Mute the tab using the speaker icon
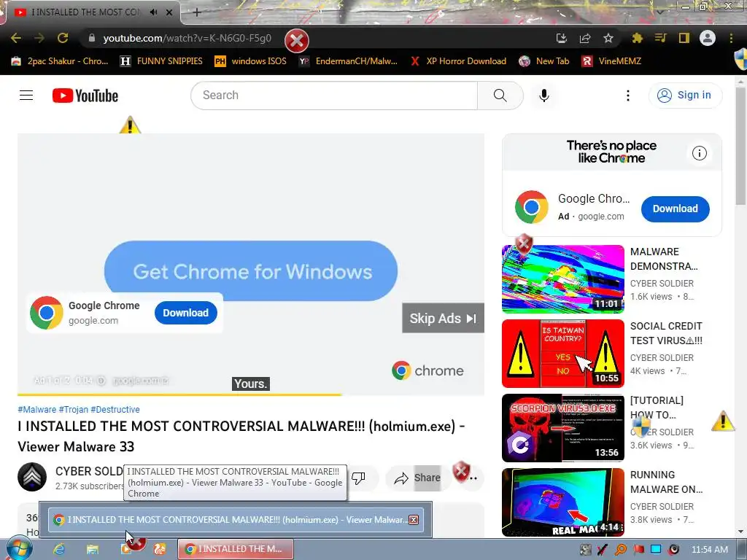 (153, 12)
